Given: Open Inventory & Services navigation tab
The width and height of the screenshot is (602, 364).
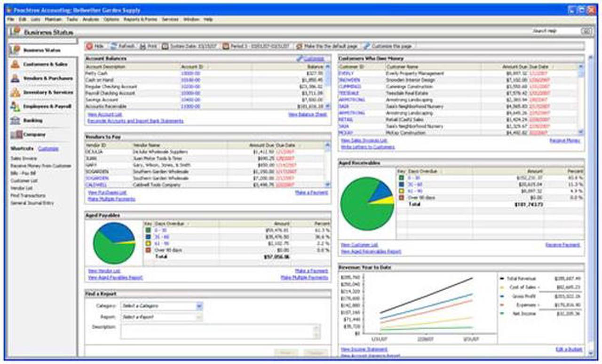Looking at the screenshot, I should click(42, 93).
